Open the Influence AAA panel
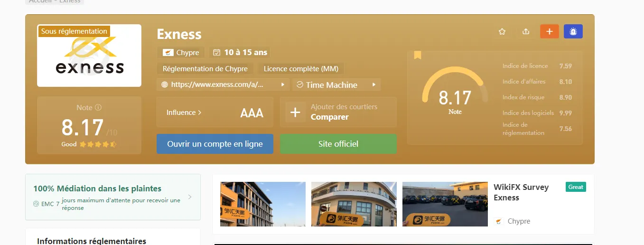 [215, 113]
